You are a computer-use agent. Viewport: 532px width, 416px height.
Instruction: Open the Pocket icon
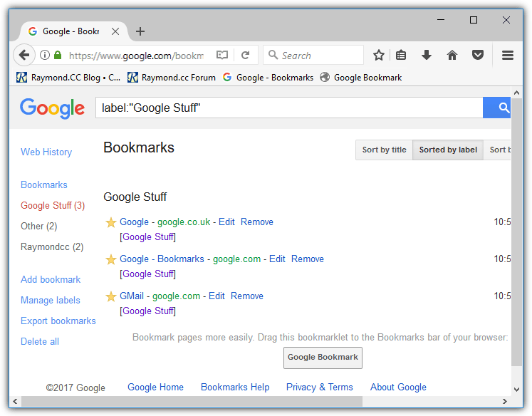pos(478,55)
